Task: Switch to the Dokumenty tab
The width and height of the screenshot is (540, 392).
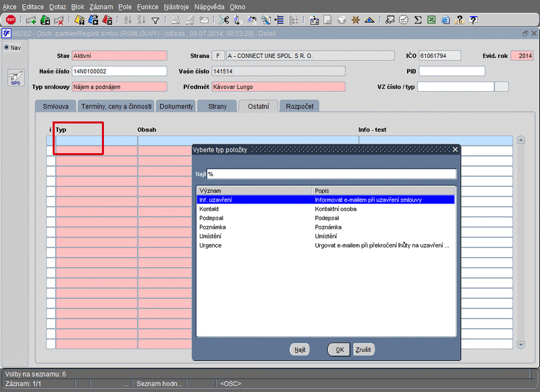Action: 176,106
